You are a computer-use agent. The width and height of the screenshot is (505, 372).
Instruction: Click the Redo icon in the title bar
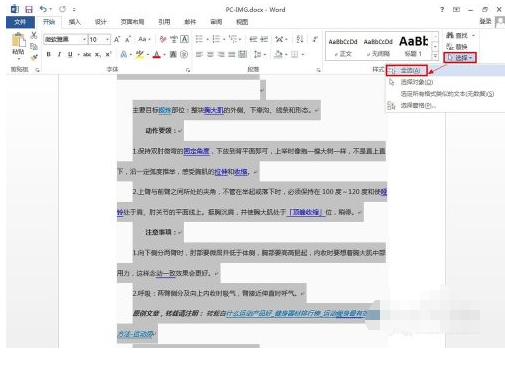pos(62,9)
